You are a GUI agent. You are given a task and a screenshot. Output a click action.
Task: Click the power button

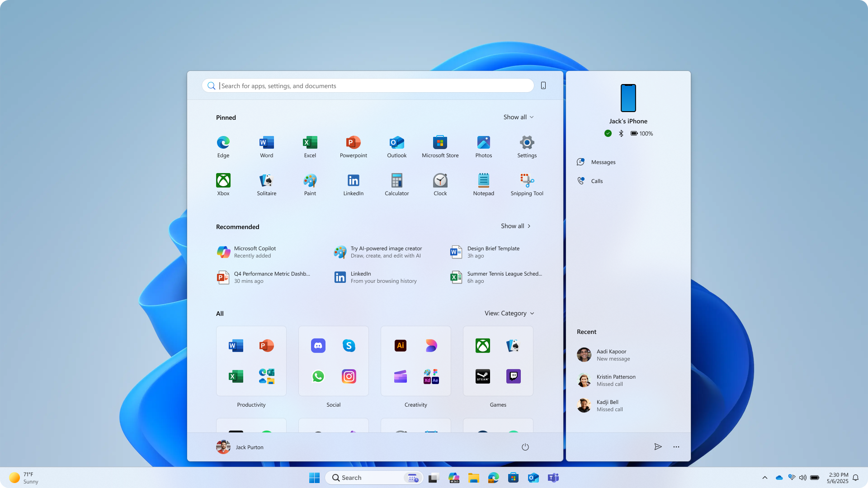pyautogui.click(x=525, y=447)
